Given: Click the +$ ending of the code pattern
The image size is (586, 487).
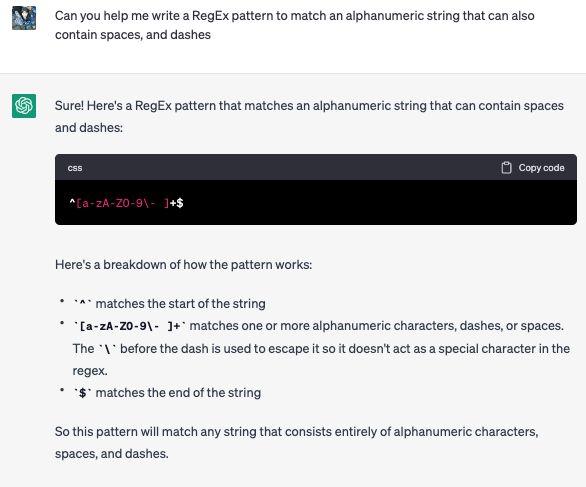Looking at the screenshot, I should point(176,203).
